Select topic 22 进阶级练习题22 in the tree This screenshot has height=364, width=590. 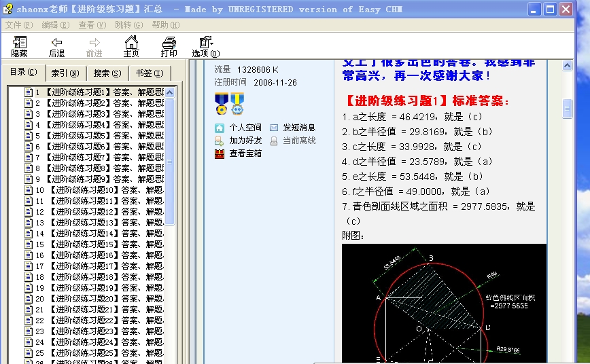(99, 321)
